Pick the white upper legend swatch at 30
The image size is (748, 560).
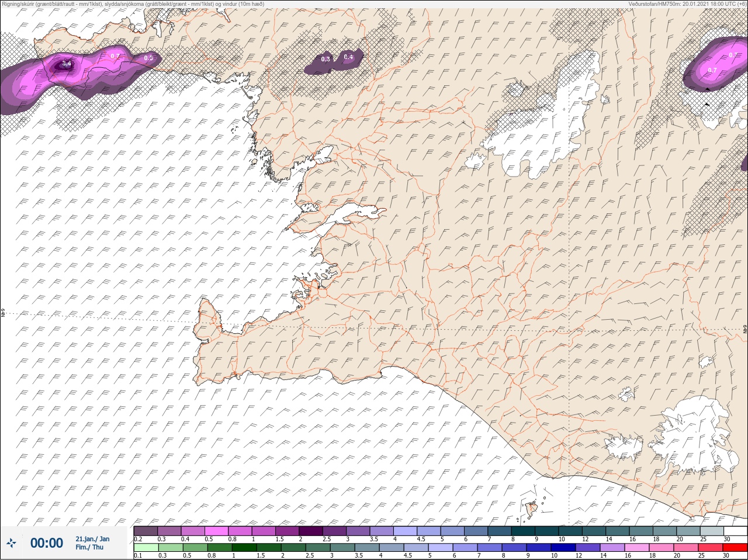pyautogui.click(x=736, y=531)
